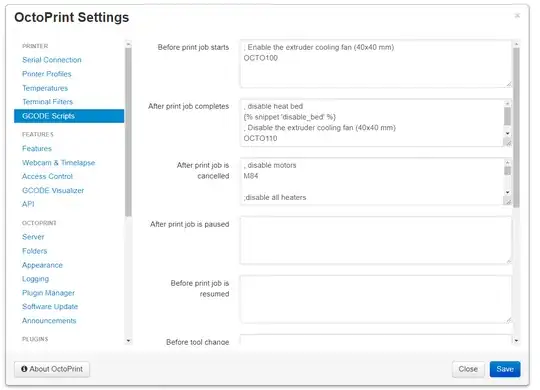Open the Logging settings page
This screenshot has height=390, width=540.
tap(35, 279)
